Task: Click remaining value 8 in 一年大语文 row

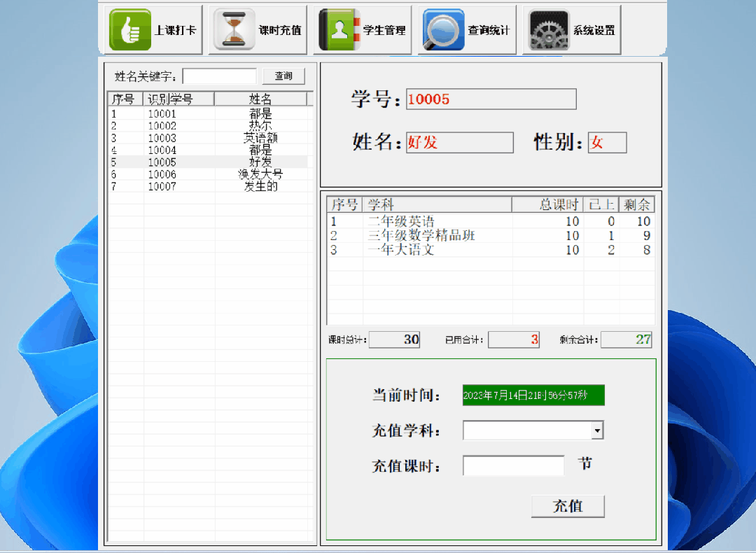Action: 647,250
